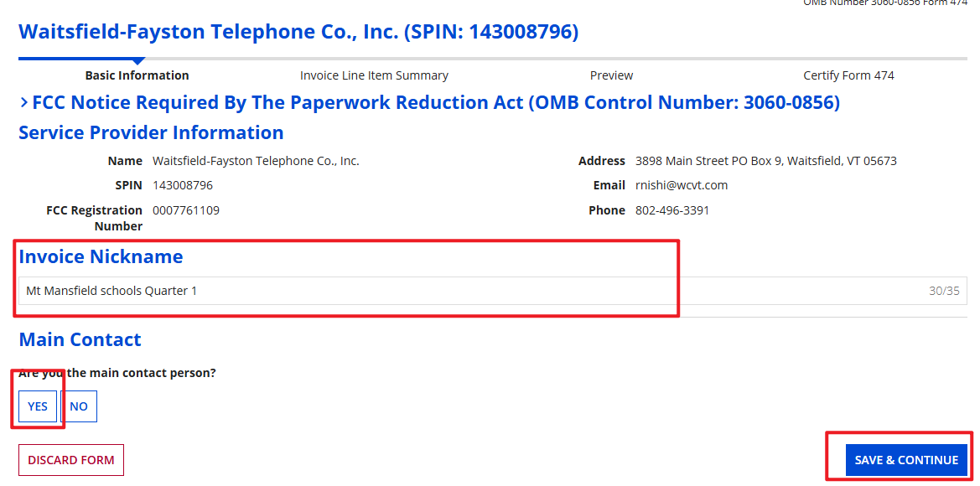This screenshot has width=980, height=486.
Task: Click the Waitsfield-Fayston Telephone page heading
Action: pyautogui.click(x=298, y=33)
